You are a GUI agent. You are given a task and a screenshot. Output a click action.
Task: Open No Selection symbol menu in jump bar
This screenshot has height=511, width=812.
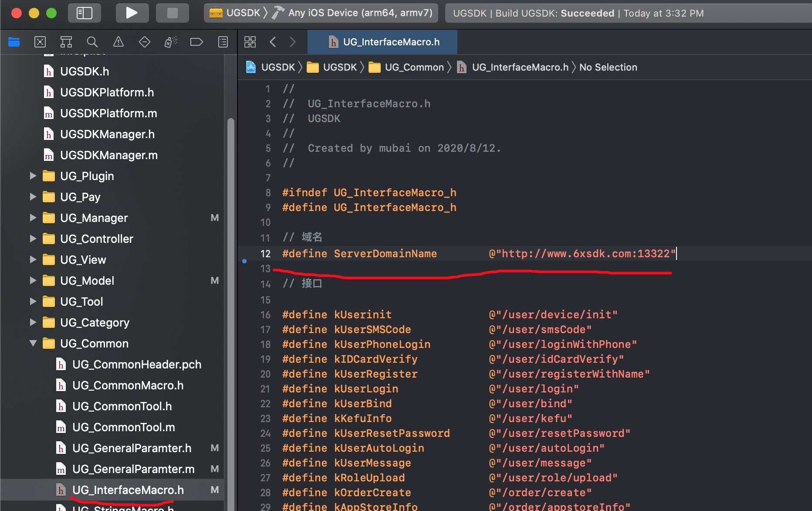(x=608, y=67)
